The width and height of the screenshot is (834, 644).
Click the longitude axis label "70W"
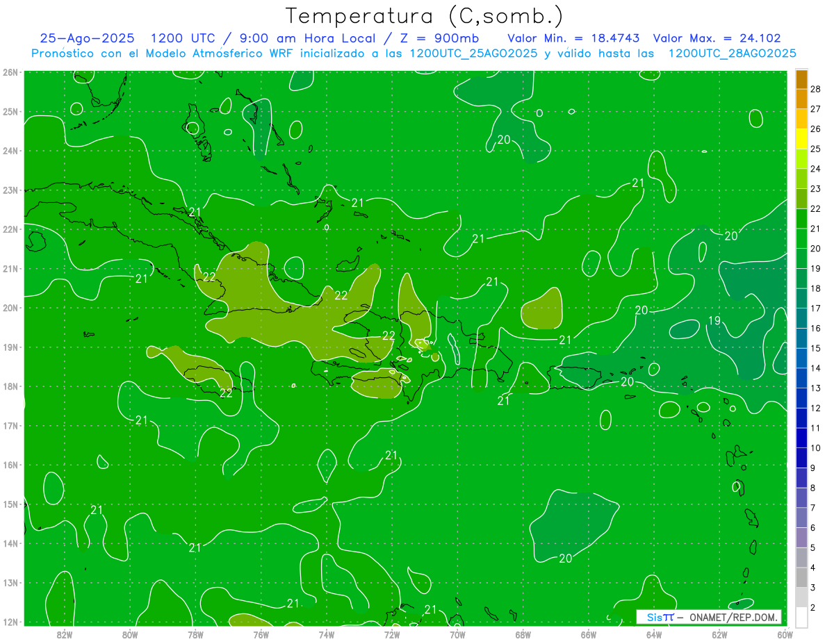click(x=457, y=634)
